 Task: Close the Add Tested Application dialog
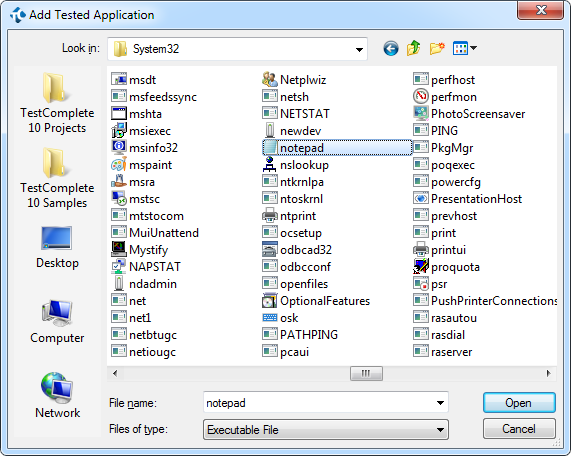(x=540, y=10)
